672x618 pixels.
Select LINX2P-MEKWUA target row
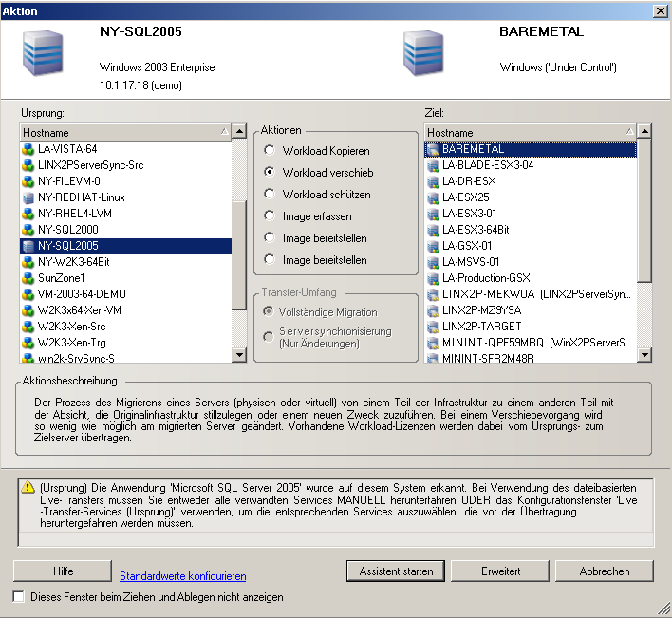(x=531, y=294)
